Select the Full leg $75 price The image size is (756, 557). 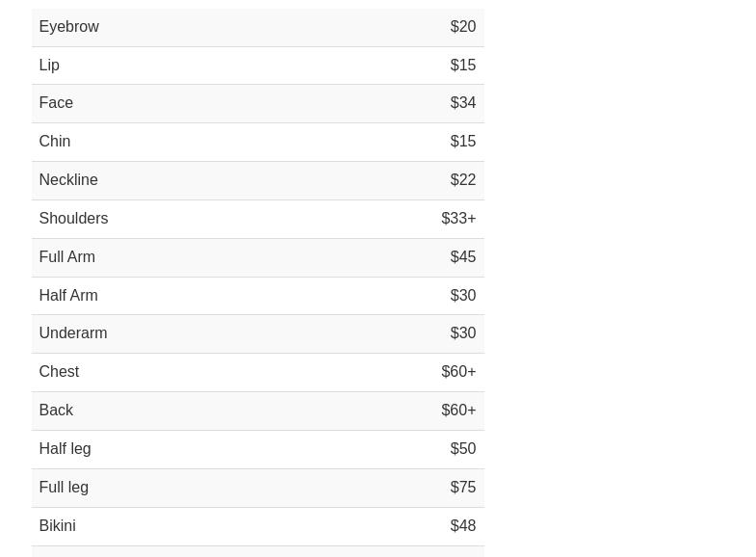click(x=462, y=487)
